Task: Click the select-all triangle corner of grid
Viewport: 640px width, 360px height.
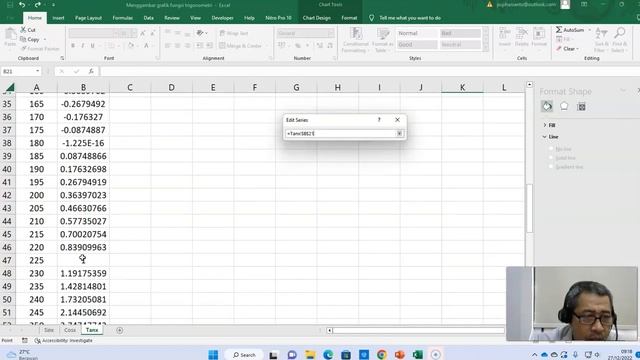Action: click(x=9, y=87)
